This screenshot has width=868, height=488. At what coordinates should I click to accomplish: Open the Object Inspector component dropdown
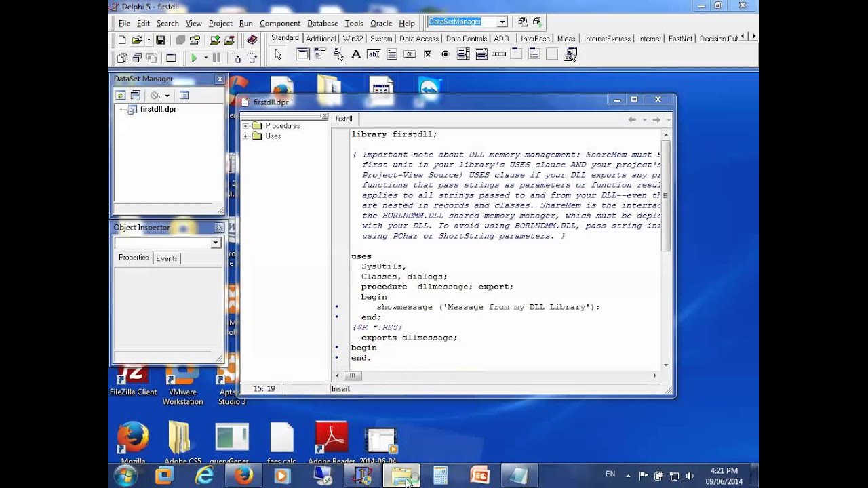tap(216, 243)
